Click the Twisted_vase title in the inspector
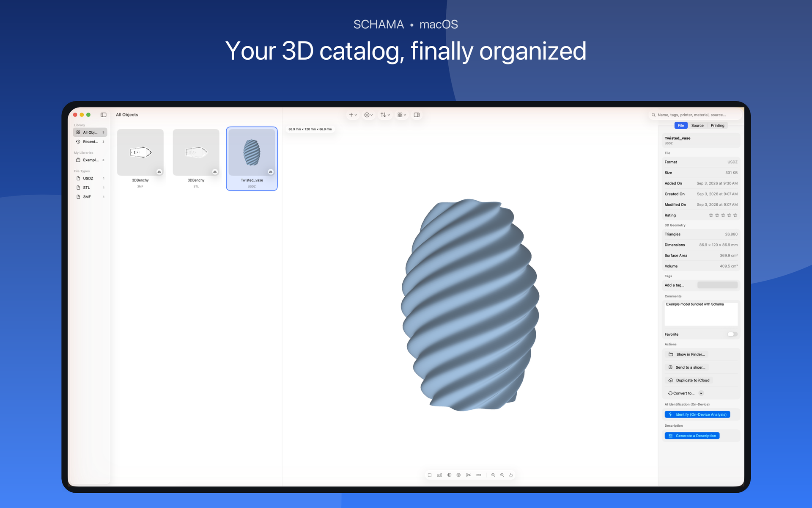 pos(677,138)
